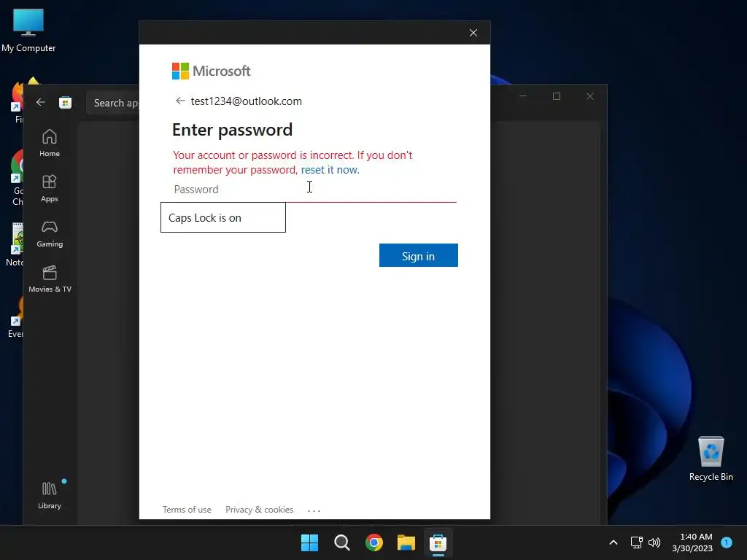Click the Microsoft logo in the dialog
The image size is (747, 560).
(x=211, y=71)
